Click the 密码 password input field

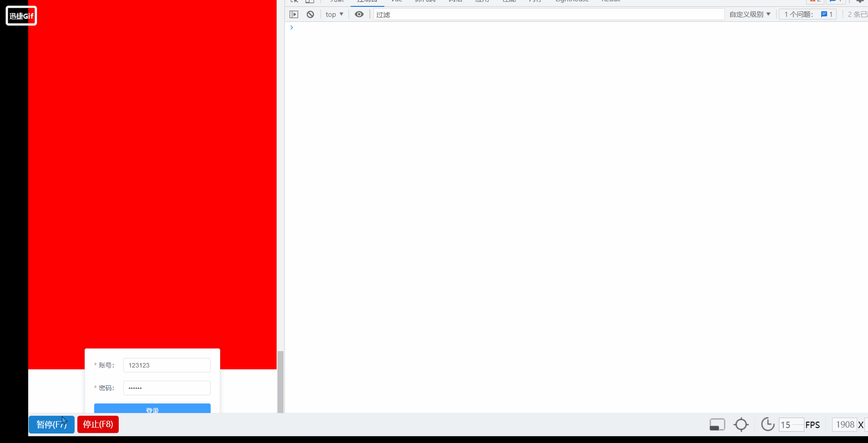(167, 388)
